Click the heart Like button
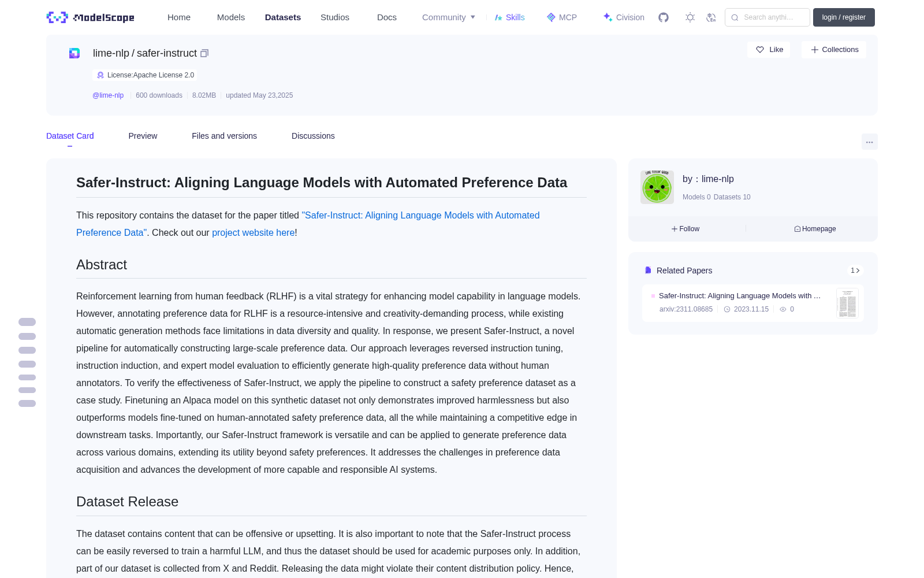The image size is (924, 578). click(x=769, y=50)
